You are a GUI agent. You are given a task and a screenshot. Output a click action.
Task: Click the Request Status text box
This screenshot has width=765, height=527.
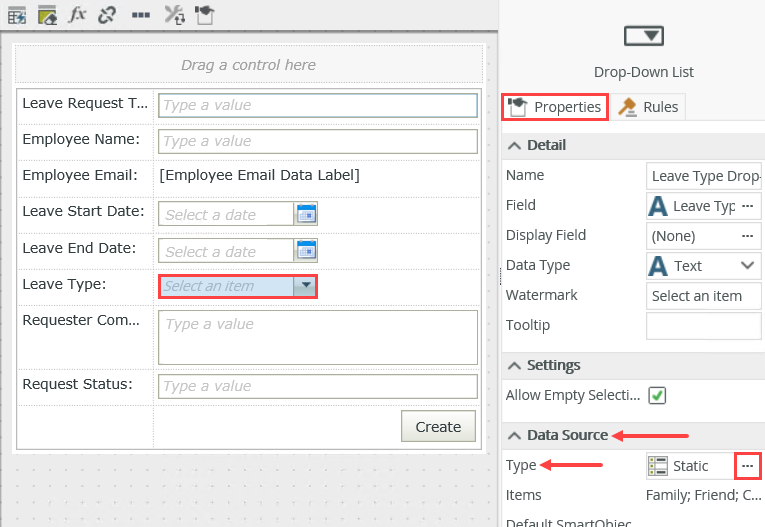(318, 386)
